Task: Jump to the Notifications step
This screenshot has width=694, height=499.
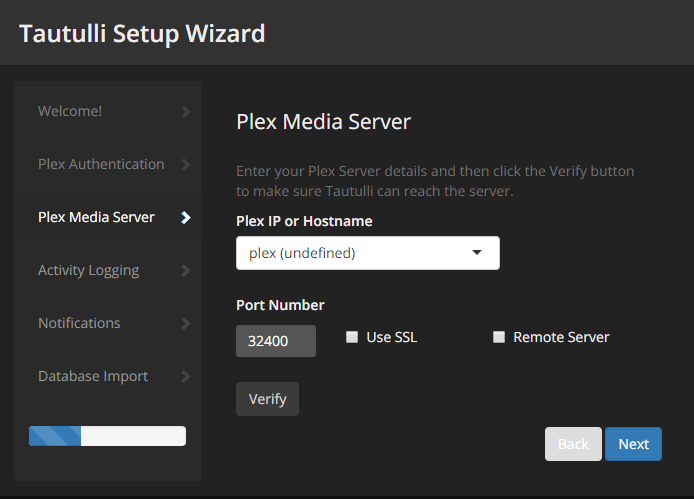Action: click(x=79, y=323)
